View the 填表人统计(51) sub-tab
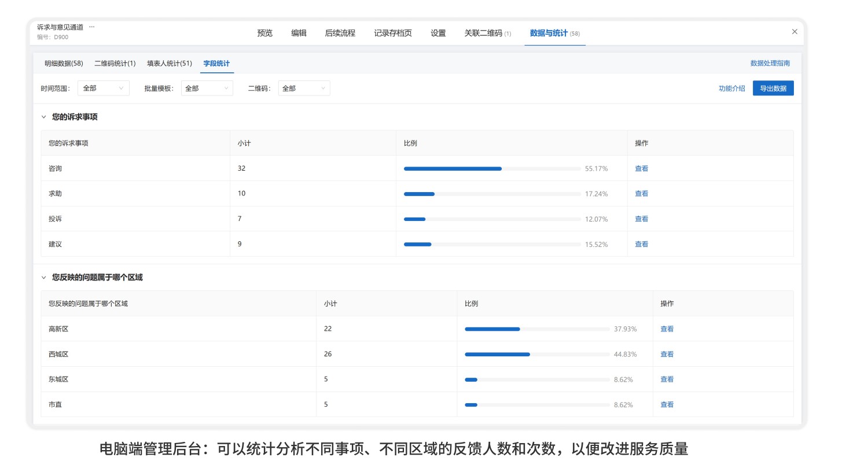 [x=170, y=64]
